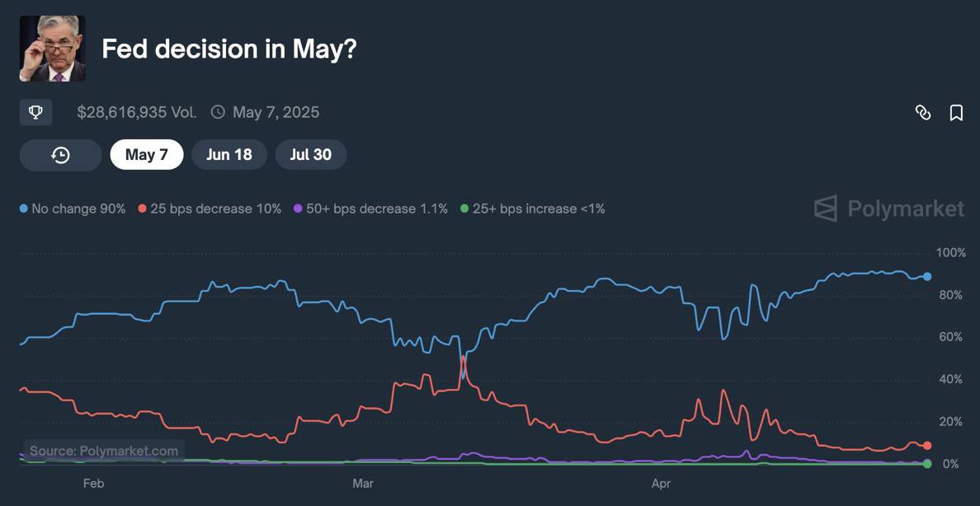Screen dimensions: 980x506
Task: Toggle No change 90% legend series
Action: pos(73,209)
